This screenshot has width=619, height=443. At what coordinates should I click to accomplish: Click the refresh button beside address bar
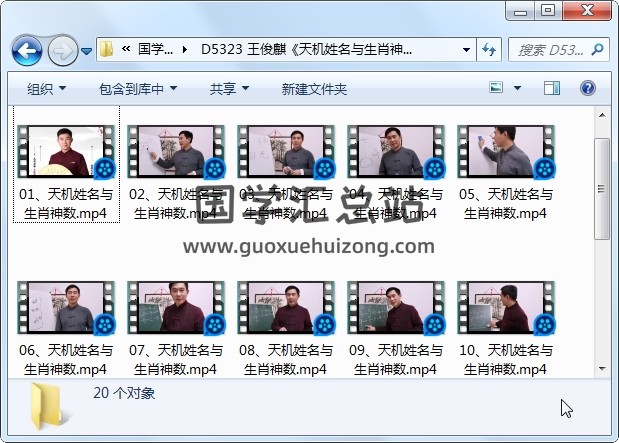(x=490, y=49)
